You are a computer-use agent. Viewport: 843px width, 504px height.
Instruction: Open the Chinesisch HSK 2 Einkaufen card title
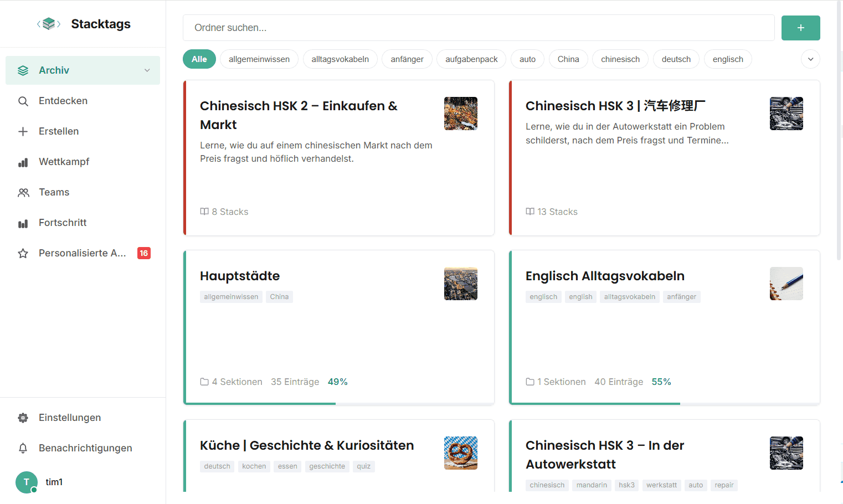(x=299, y=115)
